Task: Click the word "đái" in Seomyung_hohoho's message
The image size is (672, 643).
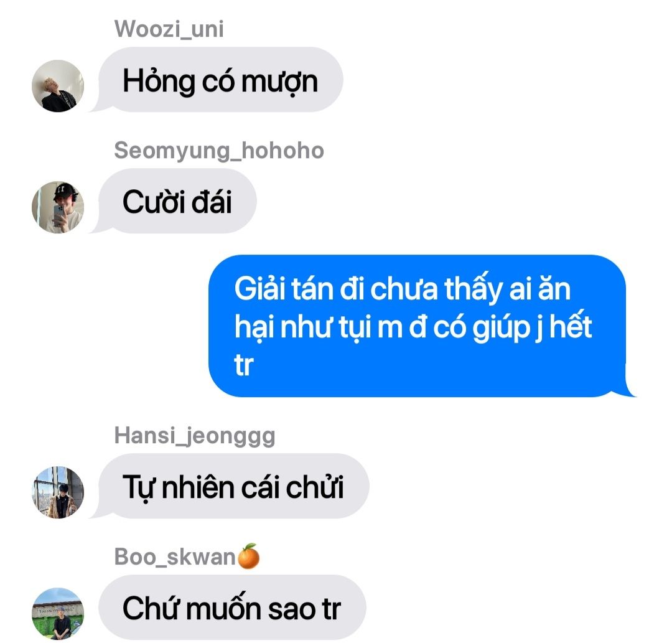Action: click(x=212, y=201)
